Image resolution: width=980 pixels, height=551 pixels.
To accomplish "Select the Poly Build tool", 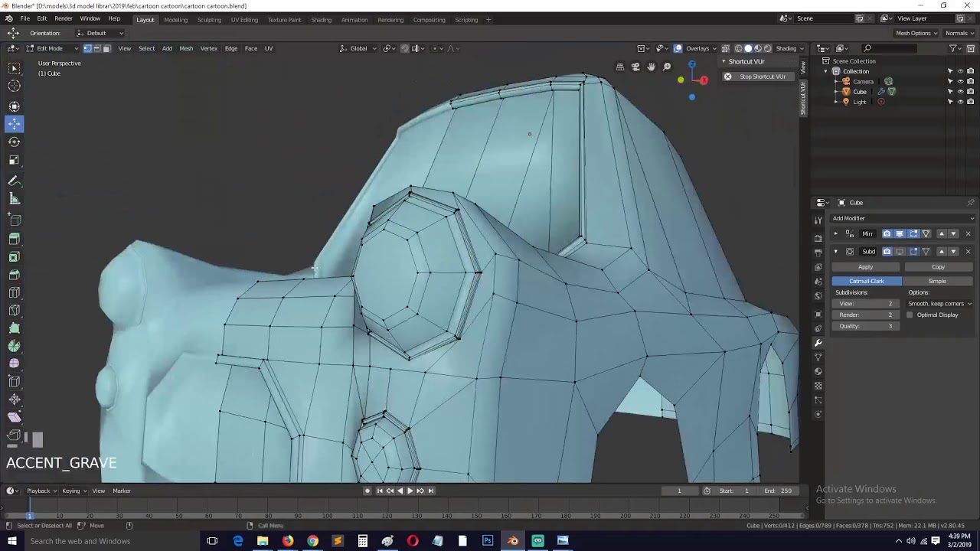I will click(14, 328).
